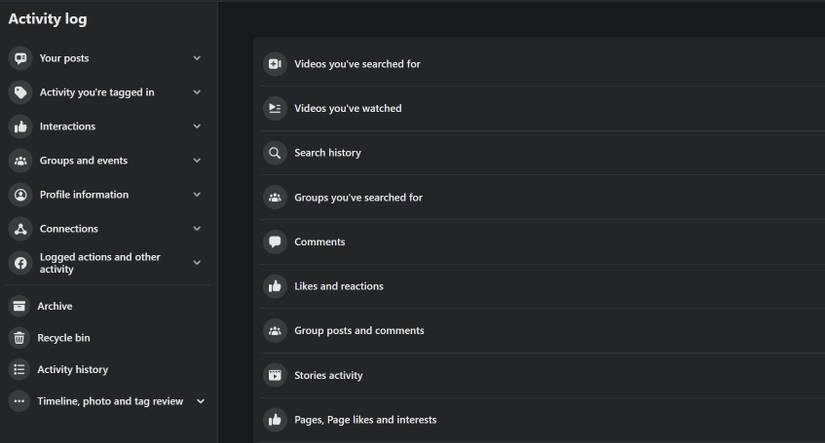Click the Activity history list icon
The height and width of the screenshot is (443, 825).
19,369
